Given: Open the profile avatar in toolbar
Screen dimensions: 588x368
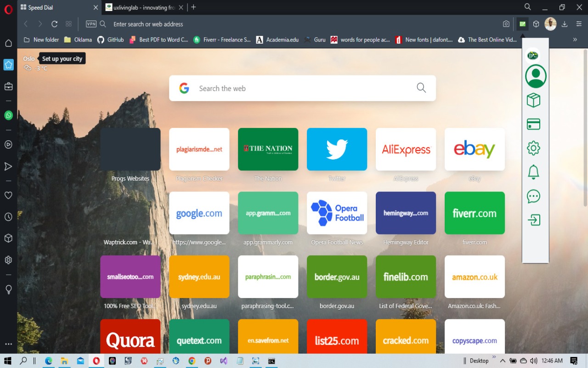Looking at the screenshot, I should coord(550,24).
